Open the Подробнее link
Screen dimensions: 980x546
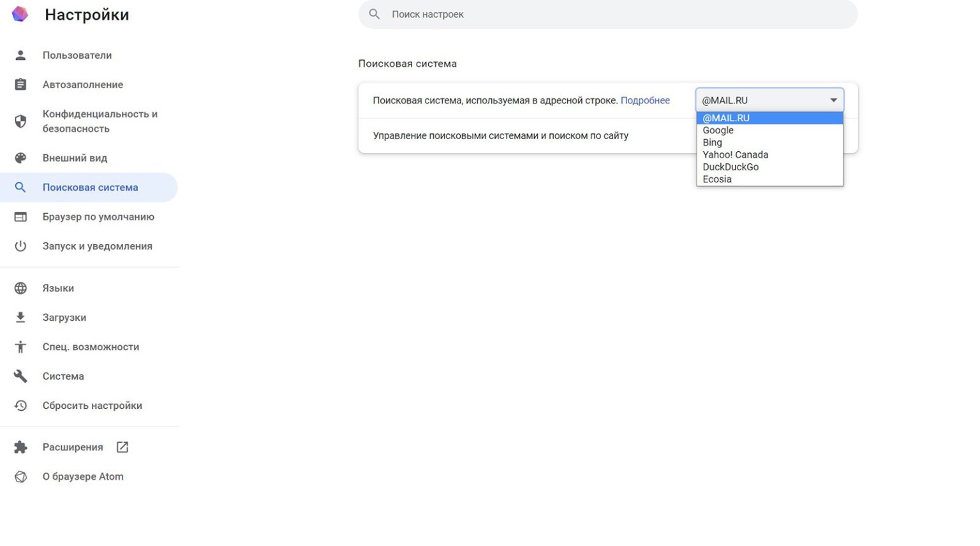coord(644,101)
